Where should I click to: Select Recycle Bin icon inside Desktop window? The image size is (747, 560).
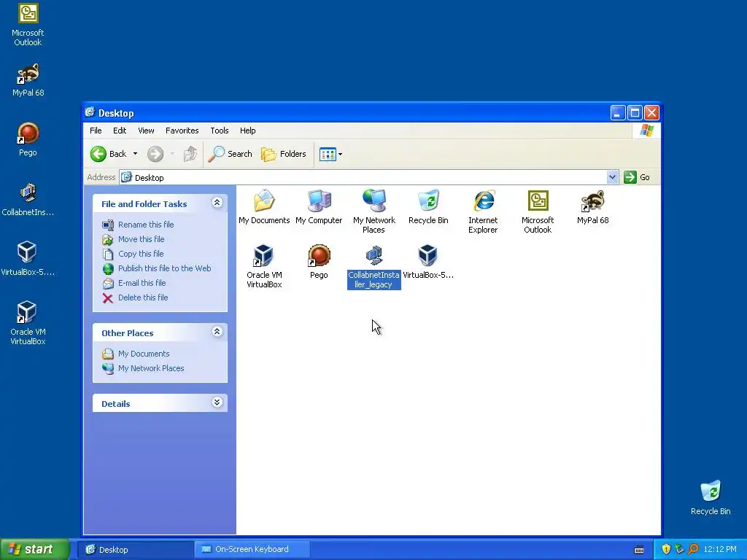(x=428, y=206)
